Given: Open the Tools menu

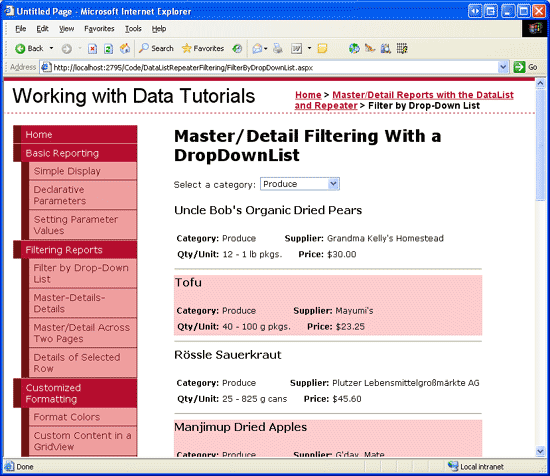Looking at the screenshot, I should [133, 29].
